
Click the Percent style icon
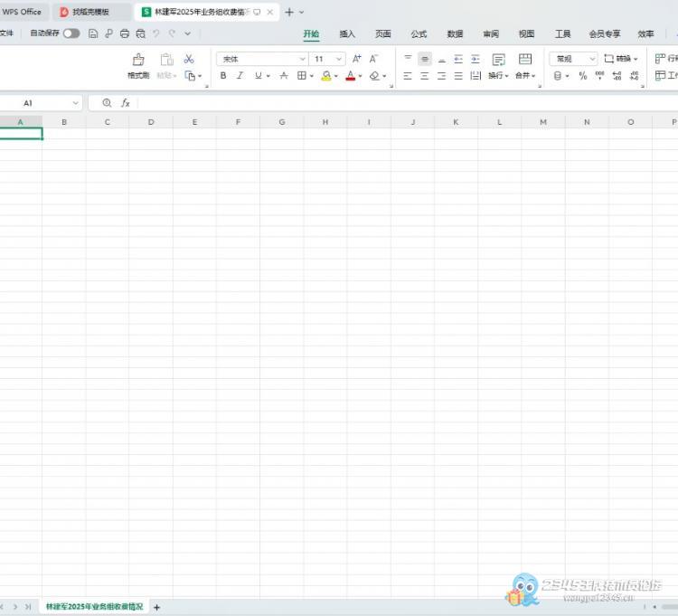click(x=582, y=76)
